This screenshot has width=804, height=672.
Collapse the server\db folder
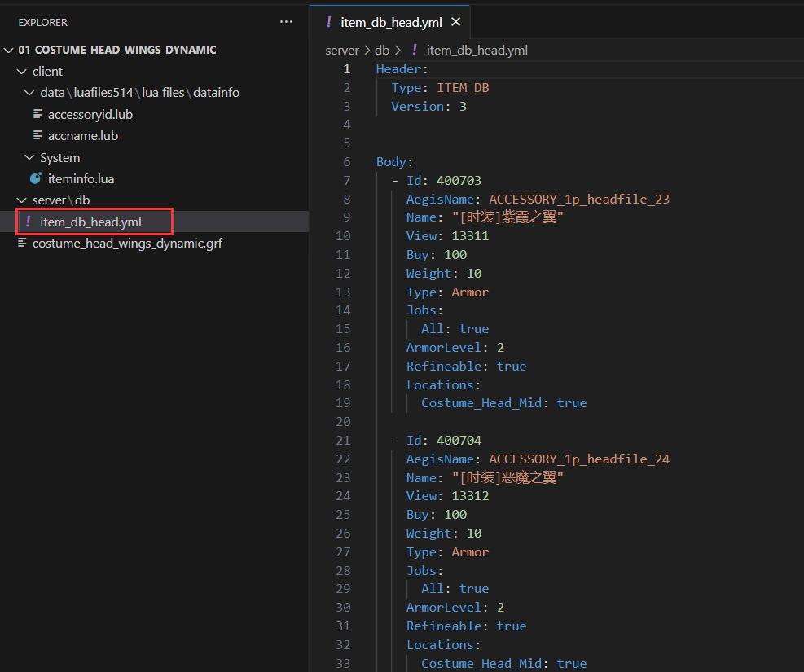click(x=22, y=200)
